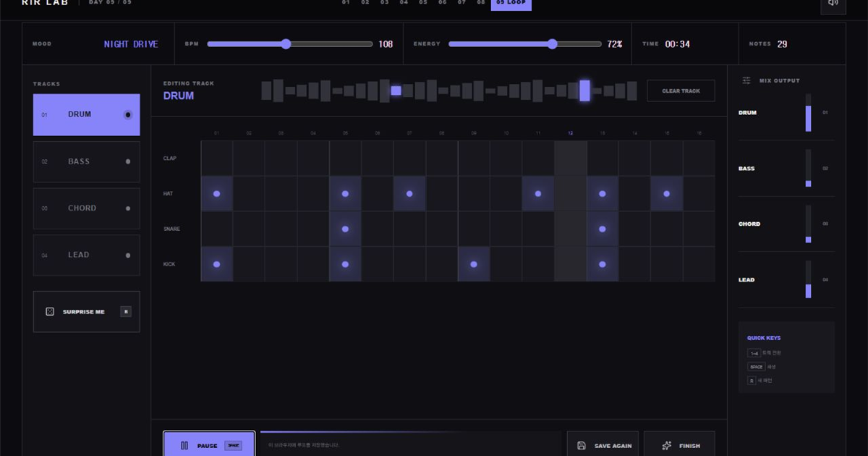Enable a KICK note at step 16

click(x=699, y=264)
